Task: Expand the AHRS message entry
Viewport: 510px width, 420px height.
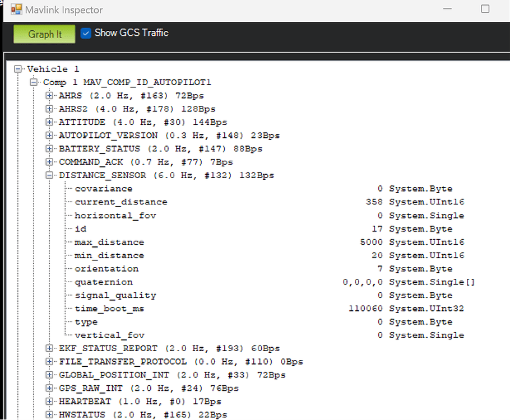Action: (49, 95)
